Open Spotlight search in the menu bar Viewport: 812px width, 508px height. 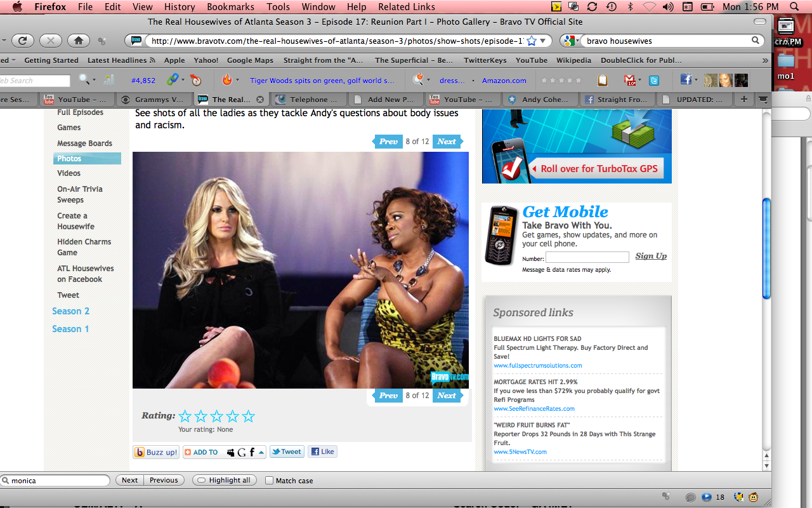coord(794,7)
